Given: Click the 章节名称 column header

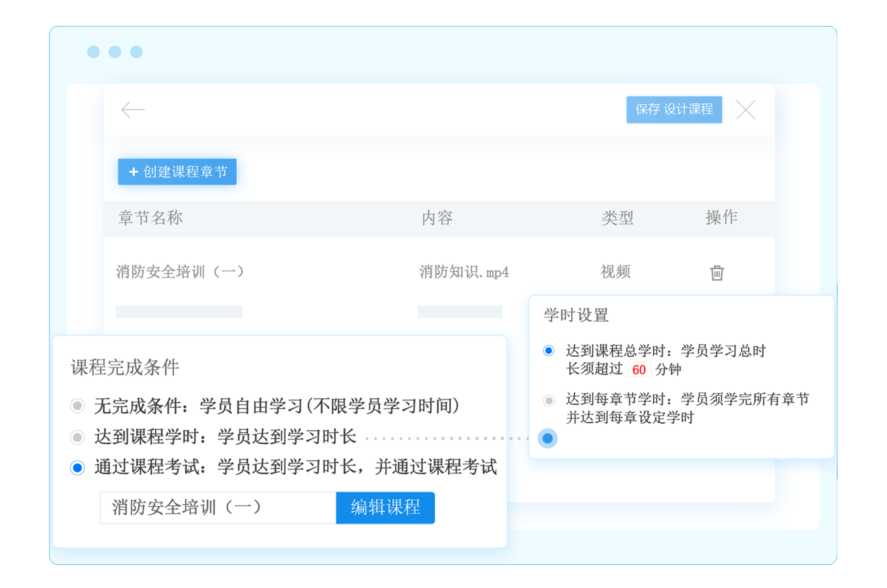Looking at the screenshot, I should coord(150,218).
